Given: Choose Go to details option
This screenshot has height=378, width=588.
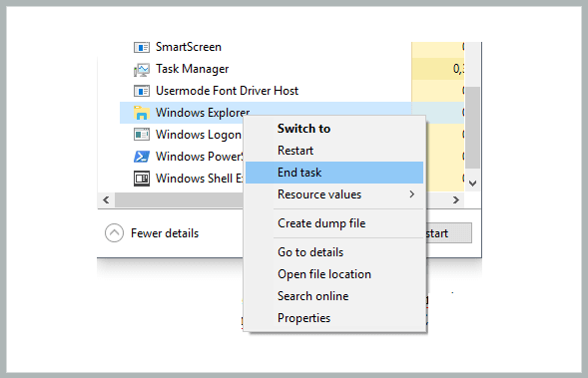Looking at the screenshot, I should tap(334, 252).
